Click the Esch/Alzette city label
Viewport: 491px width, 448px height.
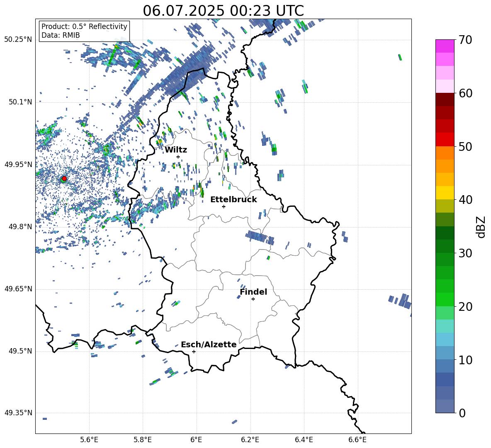point(209,344)
